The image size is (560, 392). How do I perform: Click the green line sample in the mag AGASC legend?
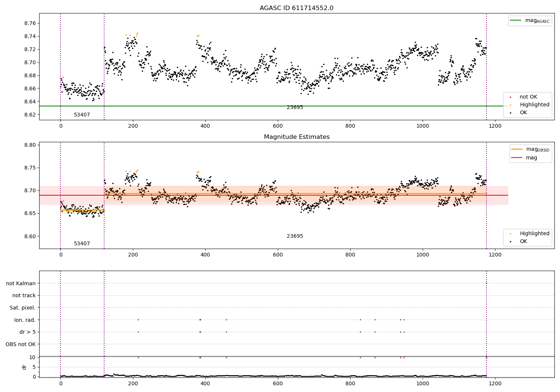[x=516, y=21]
